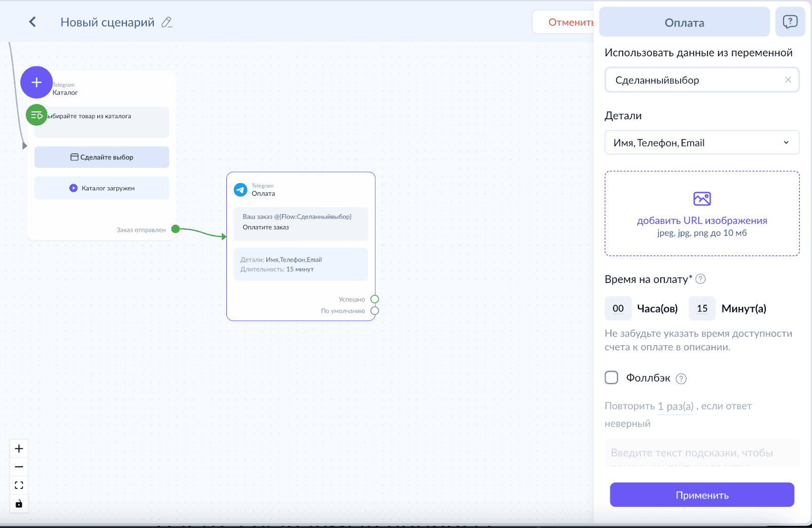The height and width of the screenshot is (528, 812).
Task: Click the Telegram icon on Оплата block
Action: (241, 190)
